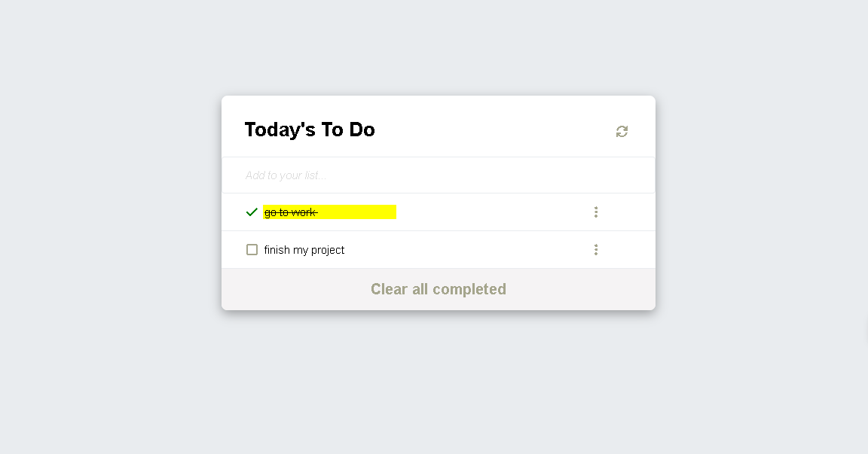This screenshot has height=454, width=868.
Task: Expand the go to work kebab options
Action: pos(596,212)
